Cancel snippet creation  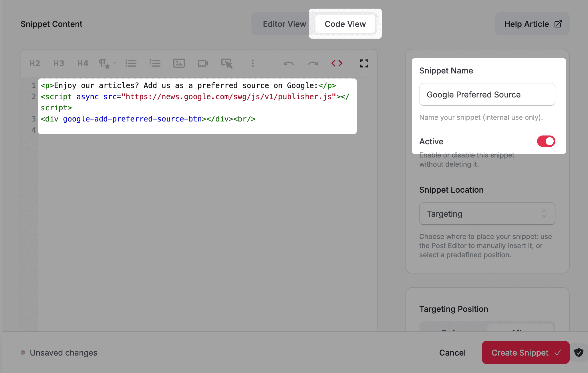tap(452, 353)
